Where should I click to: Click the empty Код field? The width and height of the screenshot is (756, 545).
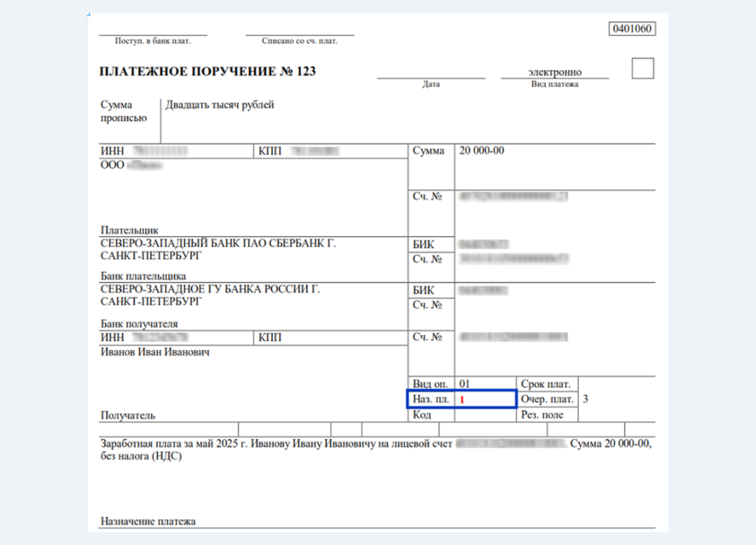[484, 415]
